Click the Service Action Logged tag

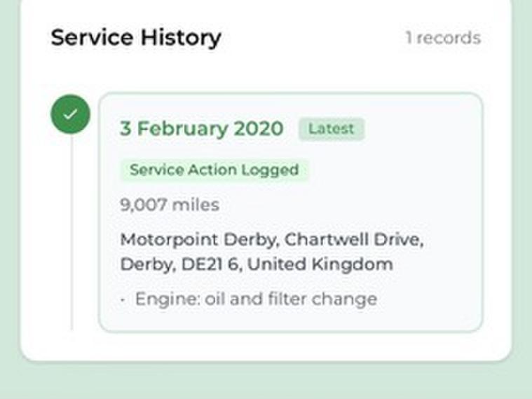pos(214,170)
